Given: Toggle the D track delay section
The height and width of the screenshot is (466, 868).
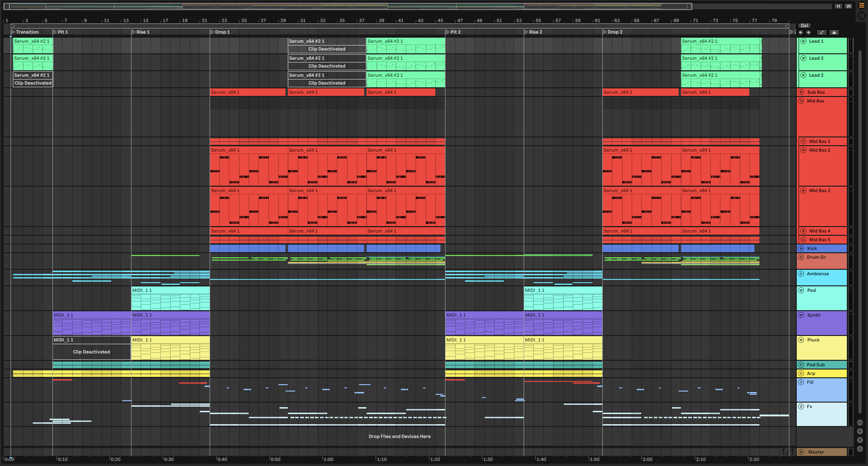Looking at the screenshot, I should pyautogui.click(x=860, y=449).
